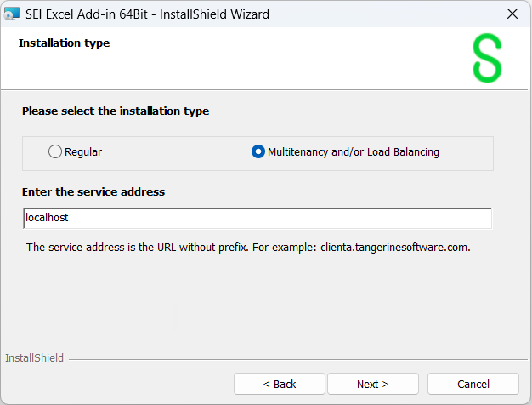Cancel the installation wizard

coord(473,384)
